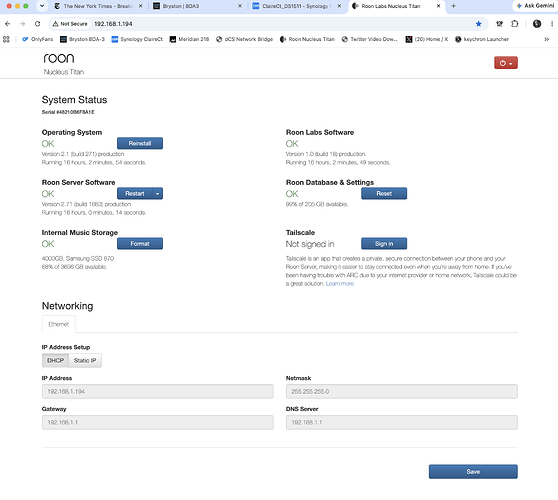
Task: Open the Chrome three-dot menu
Action: click(x=552, y=24)
